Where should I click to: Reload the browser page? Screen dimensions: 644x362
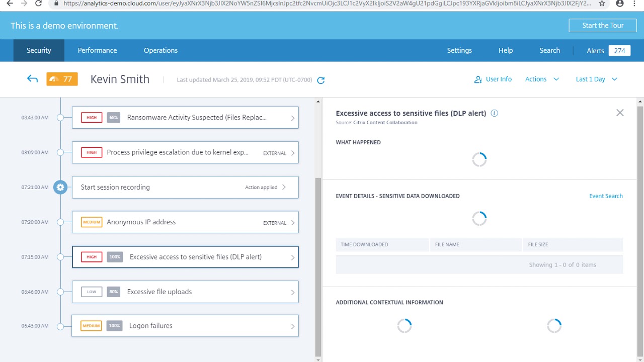click(38, 3)
